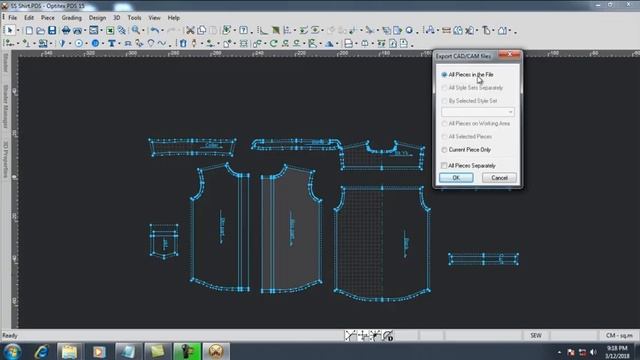Expand dropdown arrow beside pointer tool
This screenshot has width=640, height=360.
click(18, 31)
